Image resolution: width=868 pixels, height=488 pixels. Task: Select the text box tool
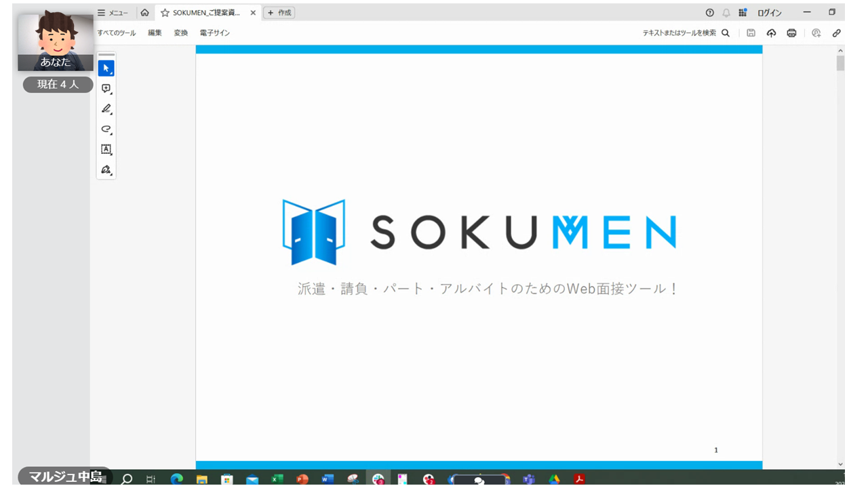tap(106, 150)
